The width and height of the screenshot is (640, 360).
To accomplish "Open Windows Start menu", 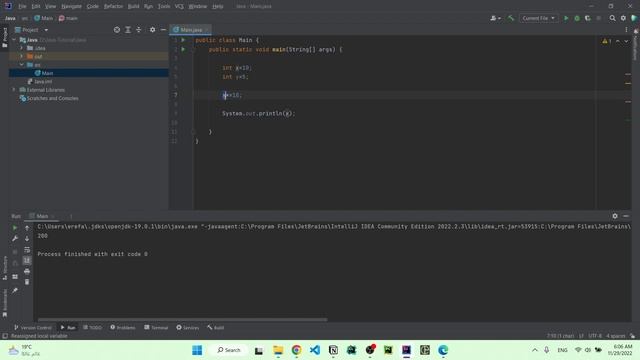I will pos(197,350).
